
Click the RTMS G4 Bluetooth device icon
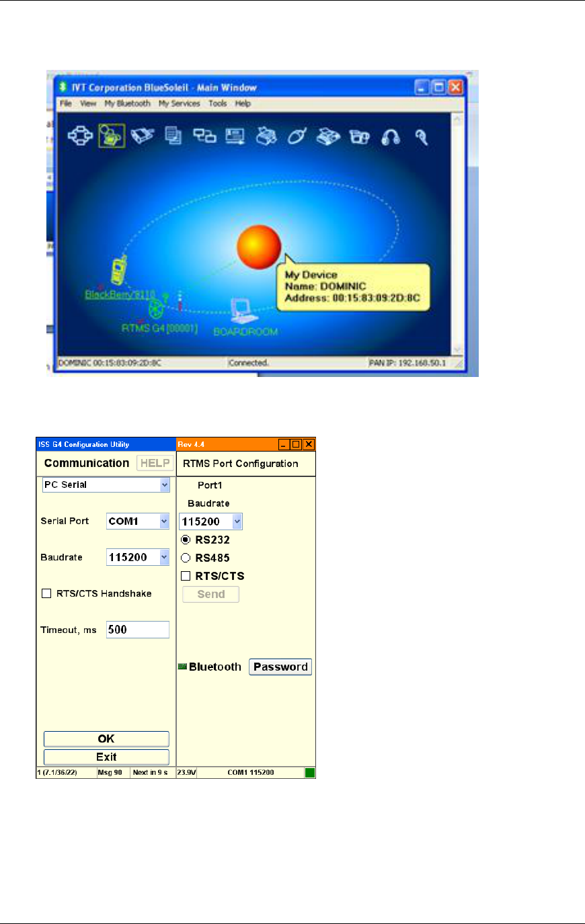(156, 308)
